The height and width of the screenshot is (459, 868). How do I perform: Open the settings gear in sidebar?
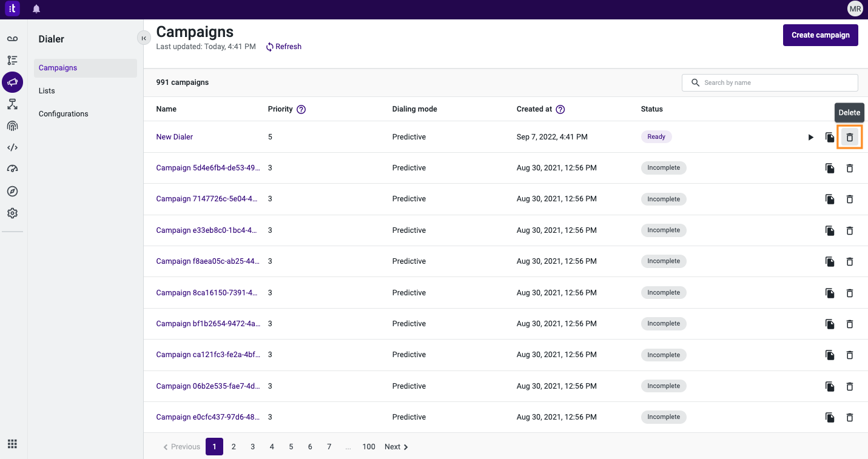point(13,213)
